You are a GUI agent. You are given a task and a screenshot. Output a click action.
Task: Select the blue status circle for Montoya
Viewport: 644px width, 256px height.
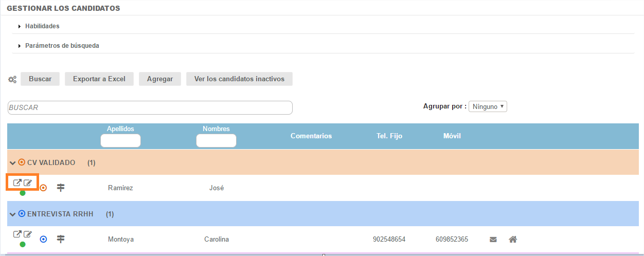[43, 239]
